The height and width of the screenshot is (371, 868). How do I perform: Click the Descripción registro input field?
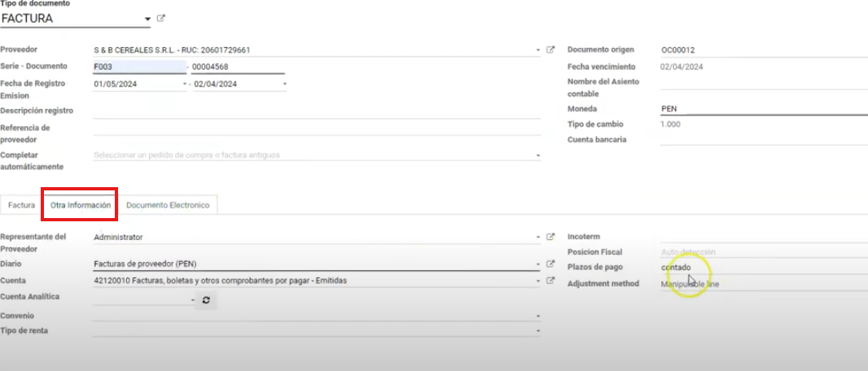coord(316,111)
